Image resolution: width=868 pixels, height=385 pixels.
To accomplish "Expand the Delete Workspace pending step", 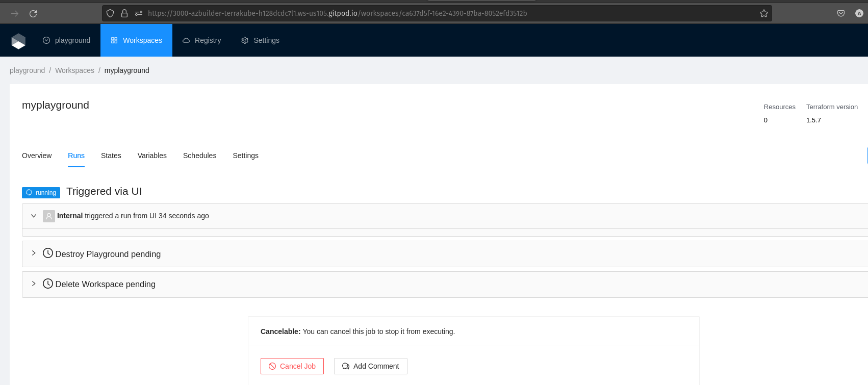I will coord(34,284).
